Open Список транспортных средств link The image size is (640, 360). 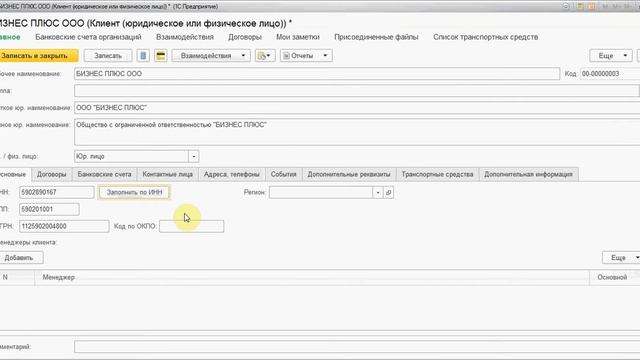[x=486, y=37]
